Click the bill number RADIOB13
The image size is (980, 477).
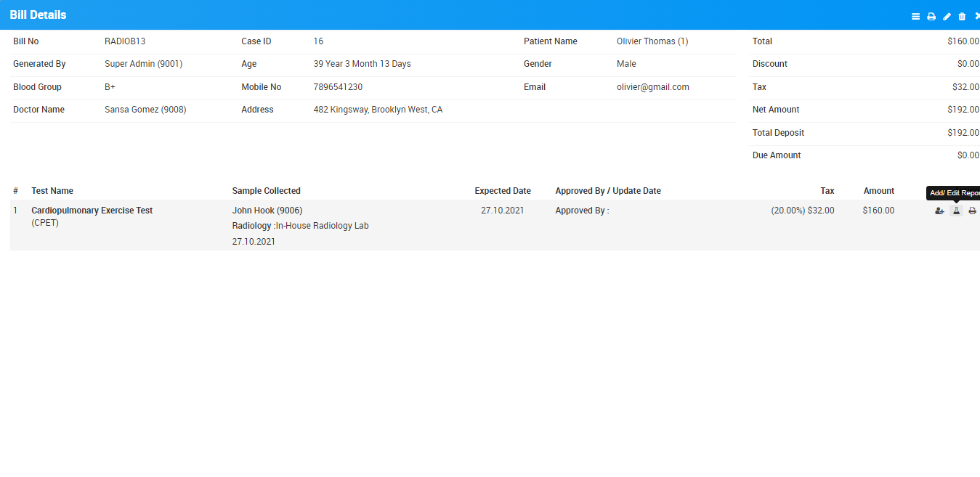[125, 41]
